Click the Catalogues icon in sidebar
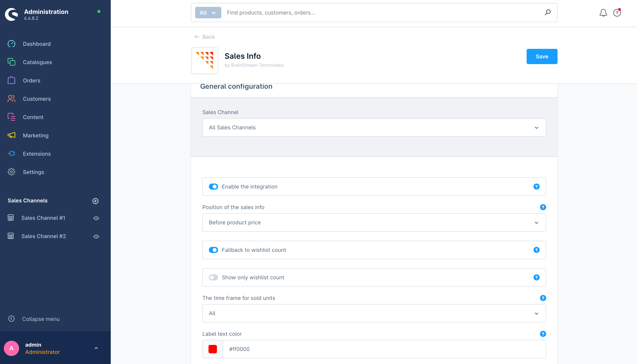The height and width of the screenshot is (364, 637). coord(11,62)
